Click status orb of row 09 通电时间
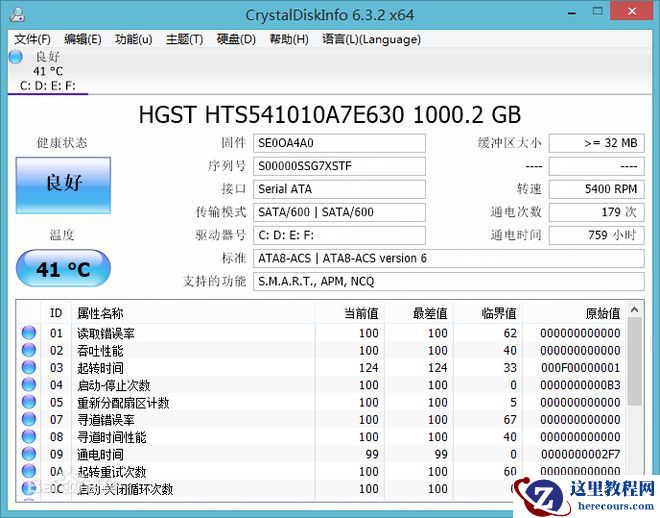This screenshot has height=518, width=660. click(x=29, y=454)
